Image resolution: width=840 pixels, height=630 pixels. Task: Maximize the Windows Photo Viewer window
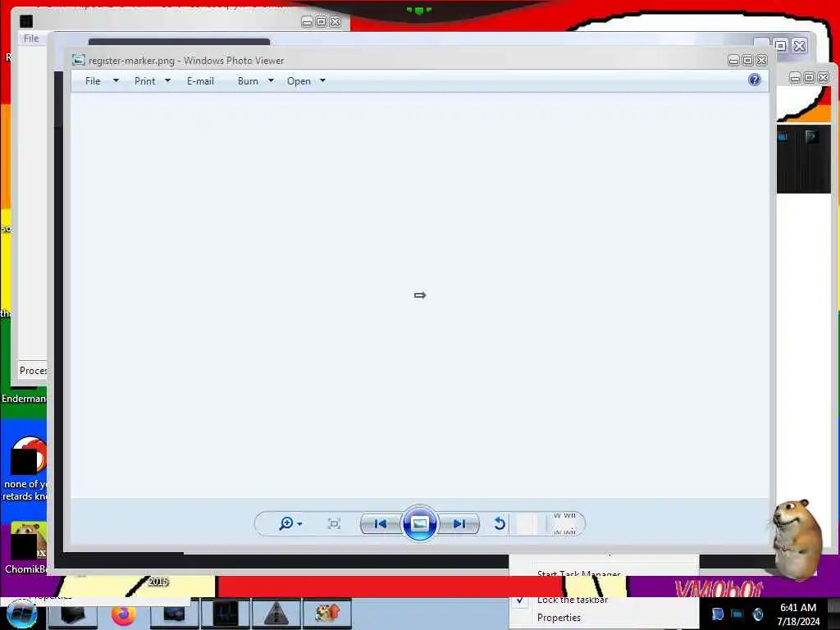747,60
